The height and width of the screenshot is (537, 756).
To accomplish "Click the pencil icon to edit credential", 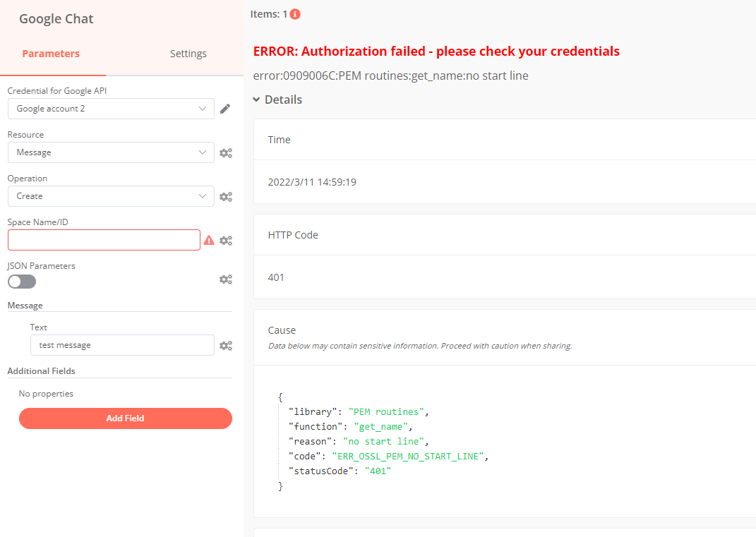I will pyautogui.click(x=225, y=109).
